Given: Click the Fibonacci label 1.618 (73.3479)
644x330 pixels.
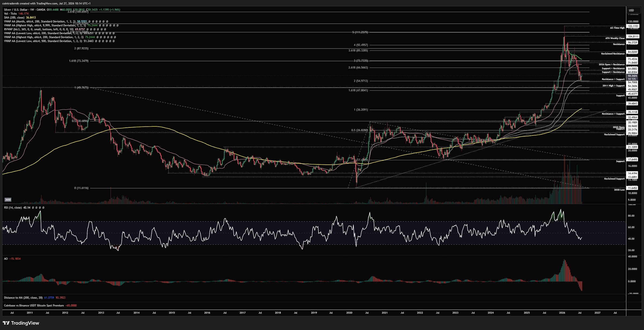Looking at the screenshot, I should (x=79, y=61).
